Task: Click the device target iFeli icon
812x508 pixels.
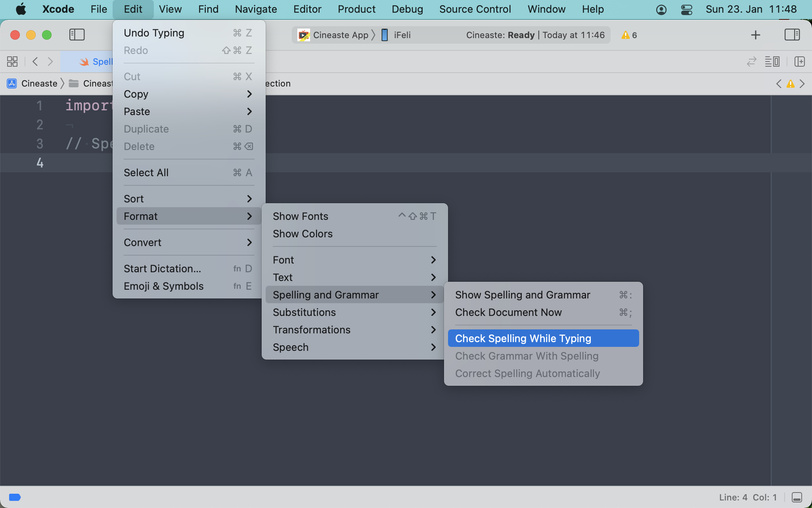Action: click(384, 35)
